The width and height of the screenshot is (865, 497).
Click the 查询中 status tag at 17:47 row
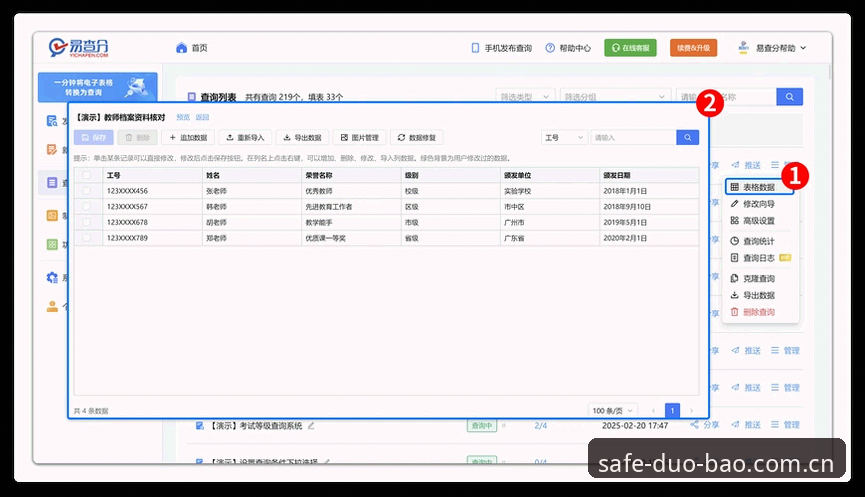(x=482, y=425)
